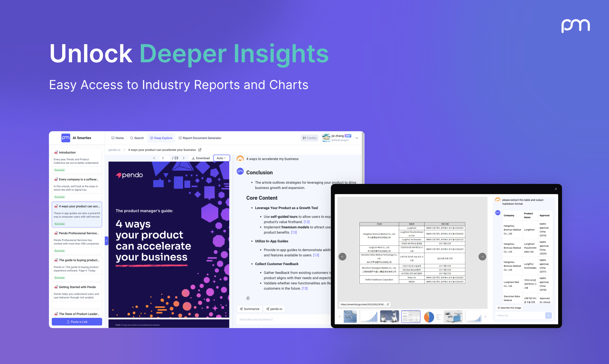Screen dimensions: 609x364
Task: Close the image viewer popup
Action: (556, 189)
